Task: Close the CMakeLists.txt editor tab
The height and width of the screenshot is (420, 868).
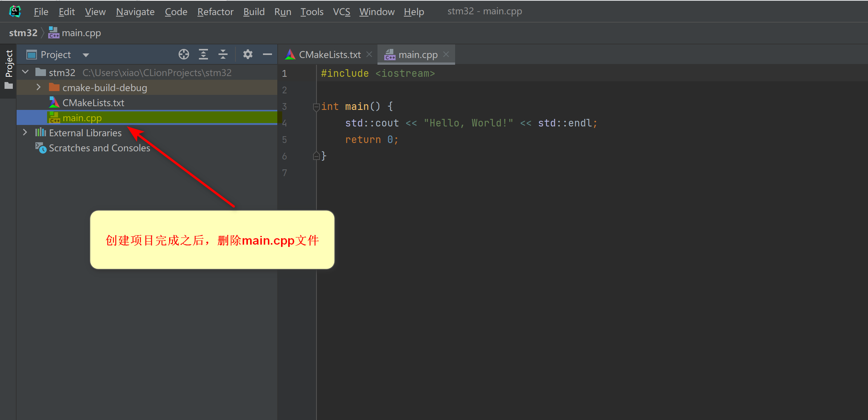Action: pyautogui.click(x=370, y=55)
